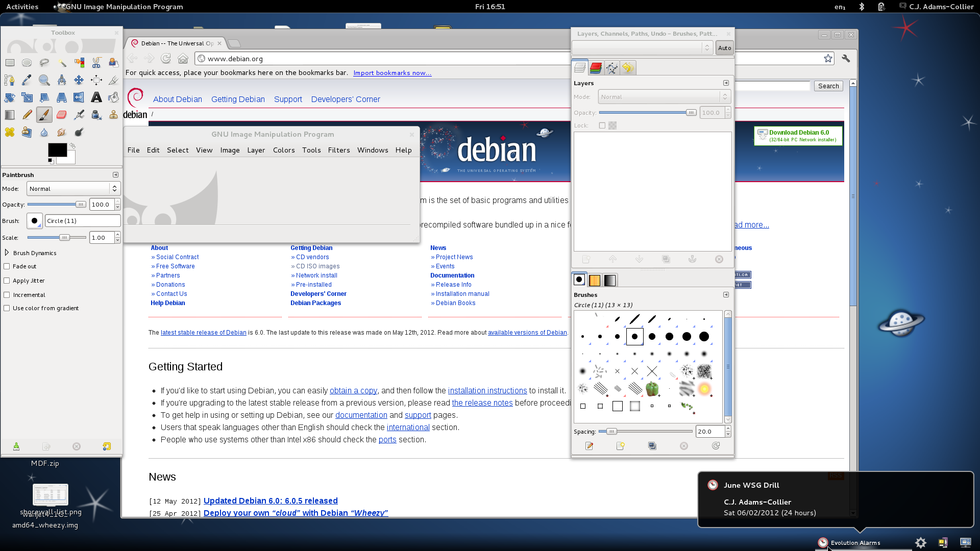Open the Developers' Corner nav link
Viewport: 980px width, 551px height.
(x=346, y=99)
